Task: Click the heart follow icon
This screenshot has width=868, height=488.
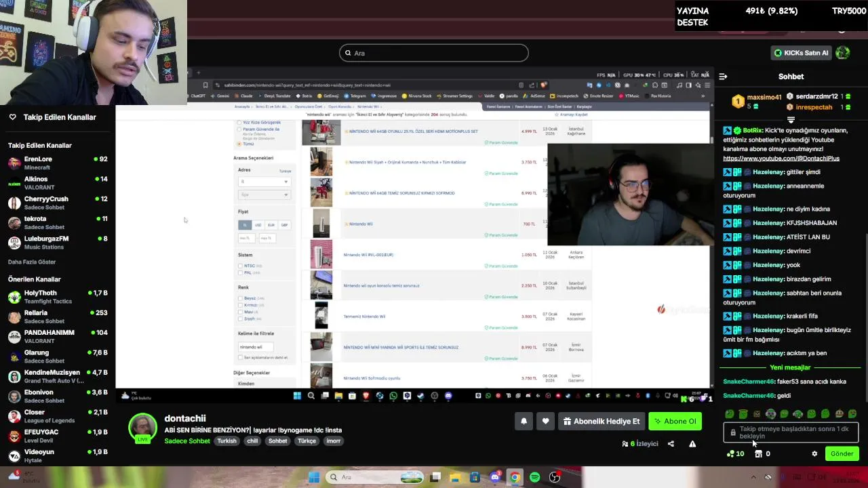Action: point(545,421)
